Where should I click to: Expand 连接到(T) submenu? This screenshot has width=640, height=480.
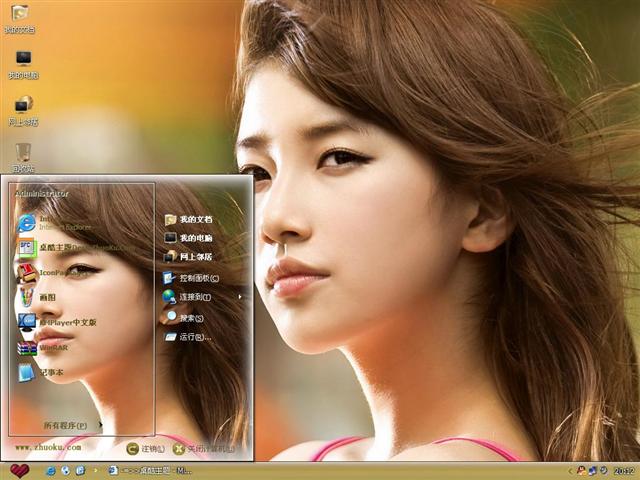coord(202,297)
